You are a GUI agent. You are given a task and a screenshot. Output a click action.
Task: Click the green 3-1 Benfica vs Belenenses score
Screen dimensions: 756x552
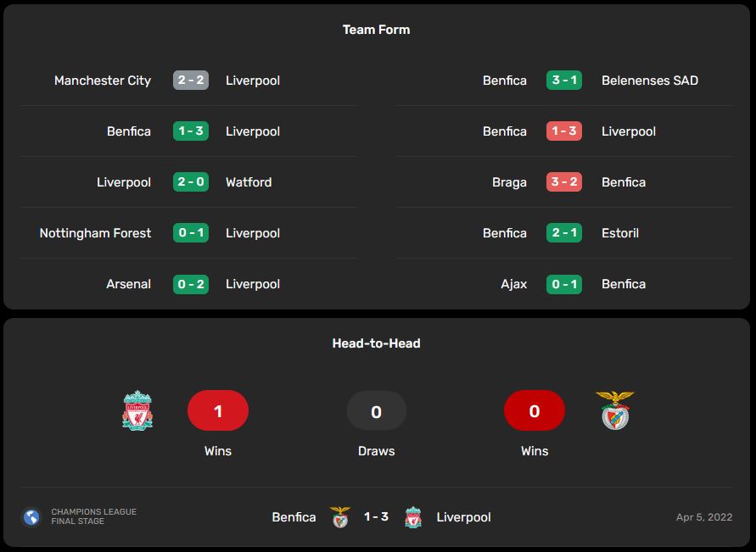(564, 80)
